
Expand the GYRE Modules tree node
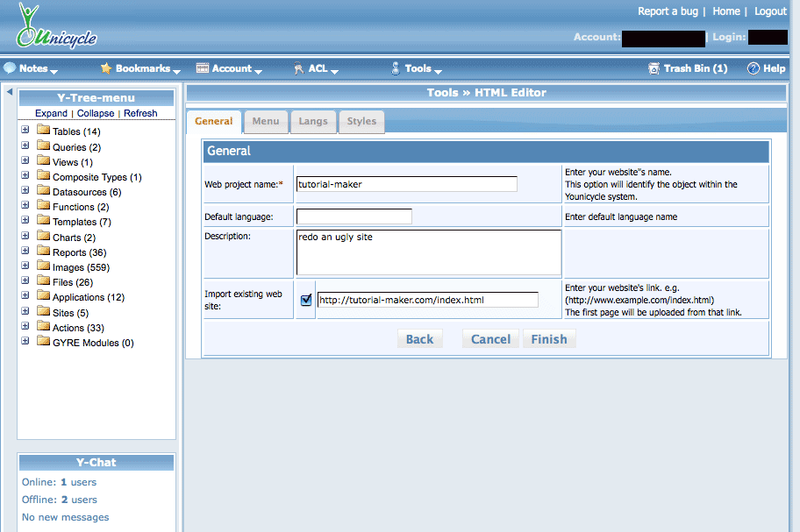tap(25, 342)
